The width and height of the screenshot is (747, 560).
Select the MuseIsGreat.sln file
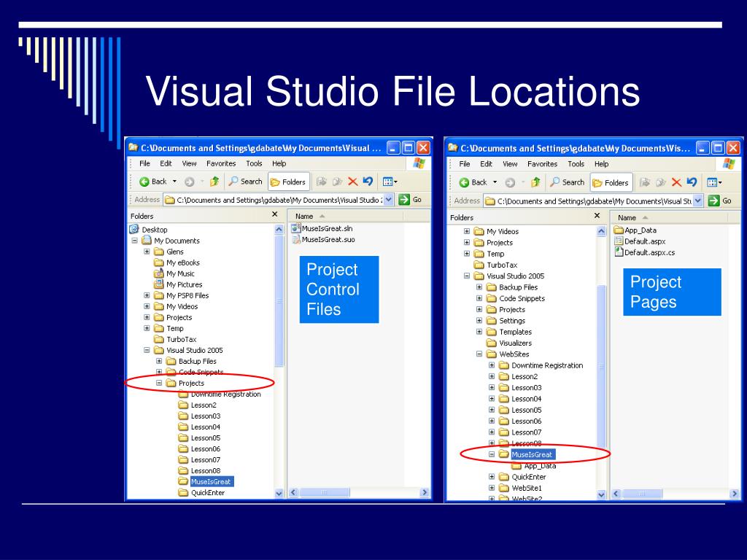pyautogui.click(x=328, y=228)
